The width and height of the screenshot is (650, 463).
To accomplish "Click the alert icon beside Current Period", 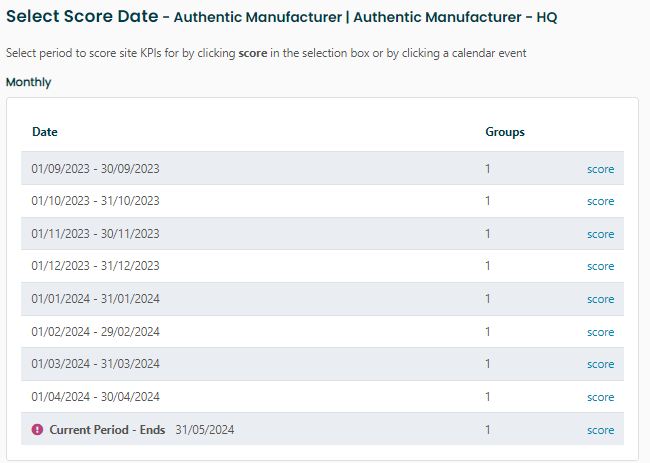I will pos(38,430).
